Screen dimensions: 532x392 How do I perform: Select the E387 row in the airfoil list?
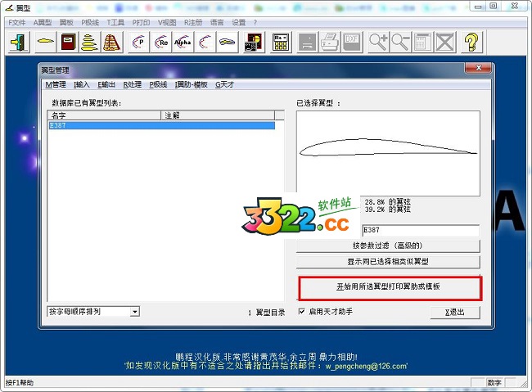pos(161,125)
